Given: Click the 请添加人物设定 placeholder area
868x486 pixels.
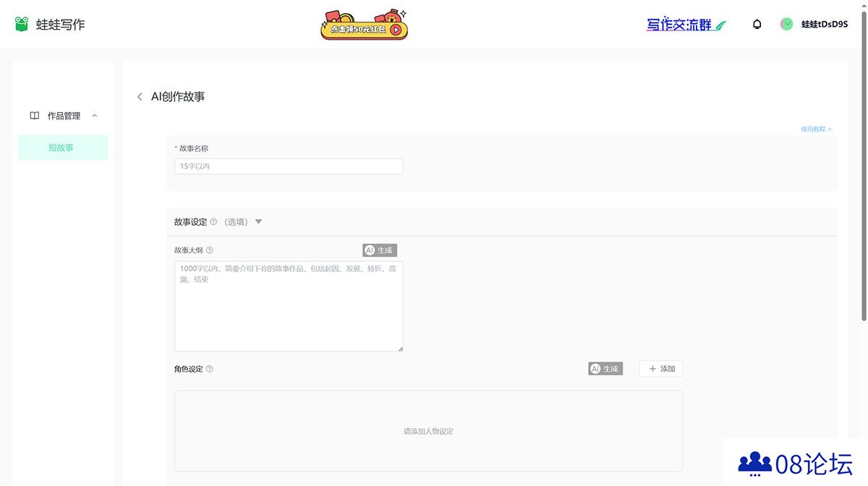Looking at the screenshot, I should click(428, 431).
